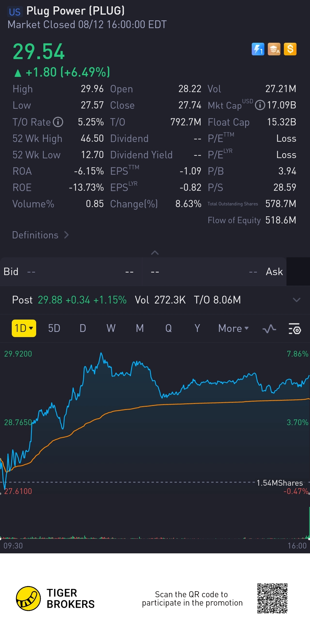Switch to the W weekly chart tab
310x644 pixels.
pyautogui.click(x=111, y=328)
